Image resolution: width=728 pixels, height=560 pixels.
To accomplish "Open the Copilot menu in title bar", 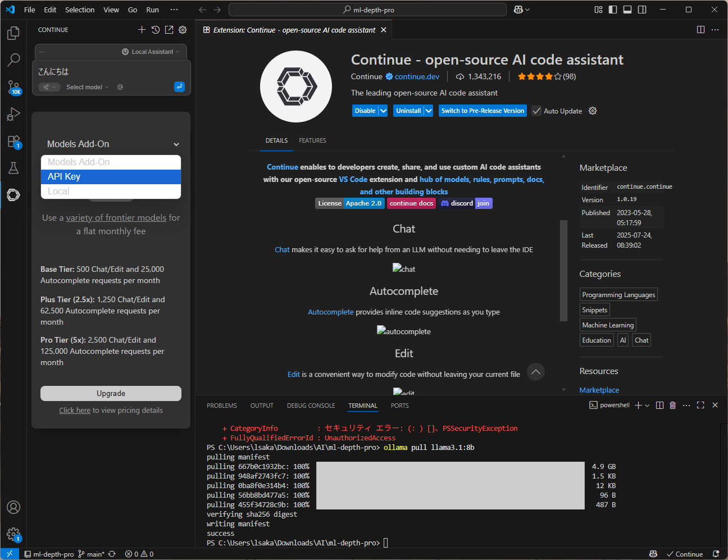I will tap(522, 10).
